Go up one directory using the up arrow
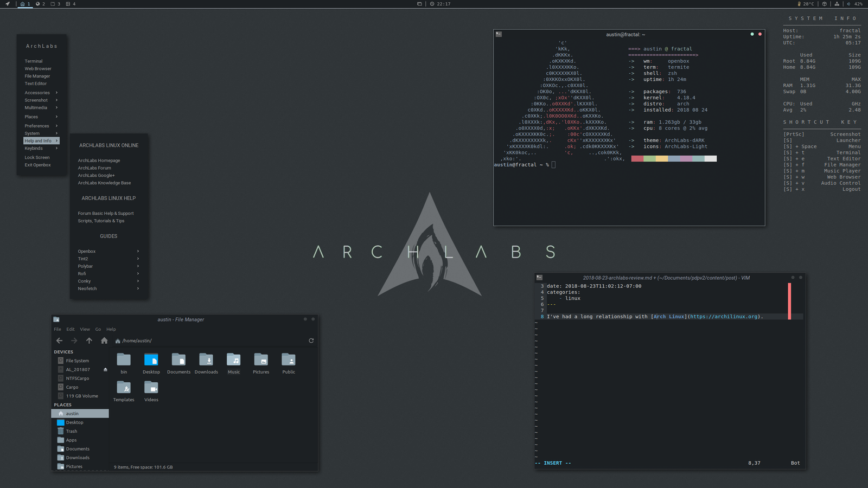This screenshot has height=488, width=868. (89, 340)
